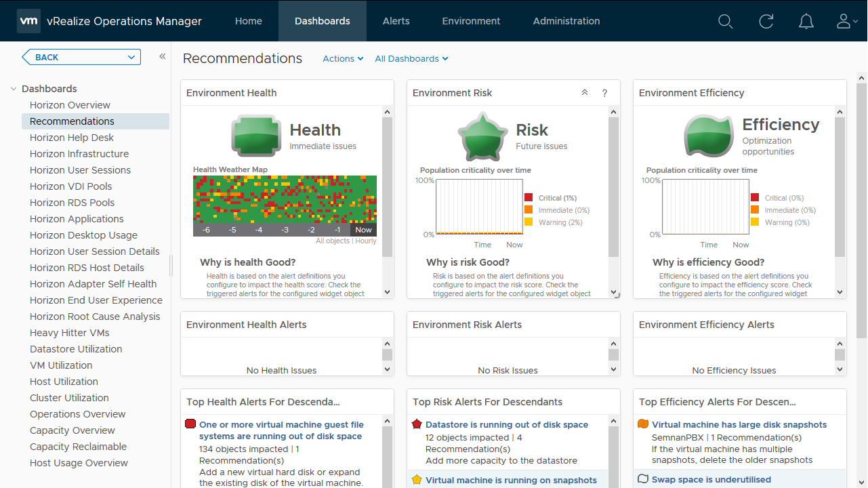Open the Actions dropdown
The image size is (868, 488).
pos(343,59)
